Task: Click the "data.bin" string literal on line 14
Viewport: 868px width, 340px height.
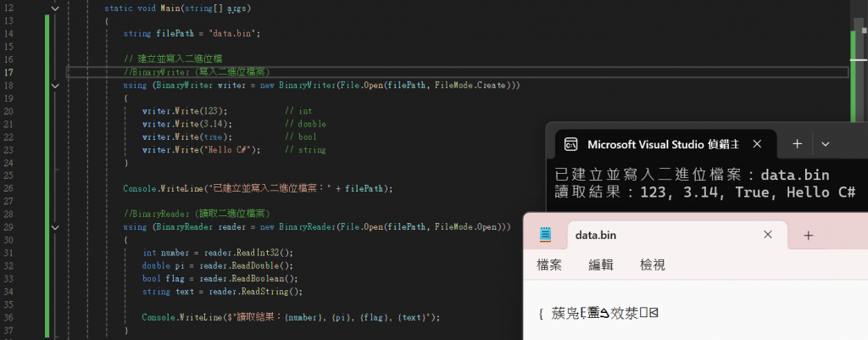Action: coord(232,34)
